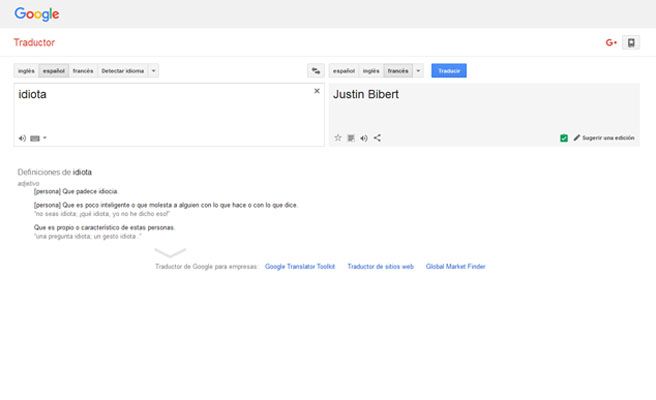This screenshot has height=400, width=656.
Task: Open Google Translator Toolkit link
Action: pyautogui.click(x=300, y=267)
